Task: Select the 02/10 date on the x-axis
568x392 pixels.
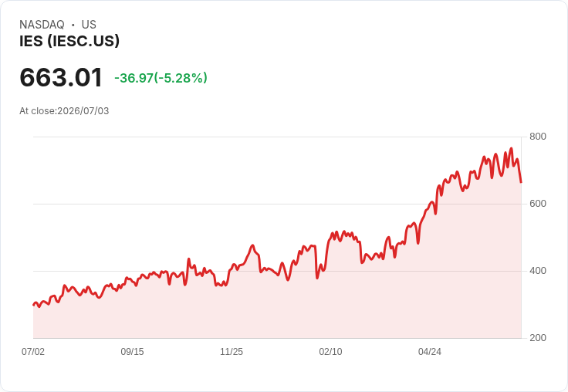Action: pos(330,351)
